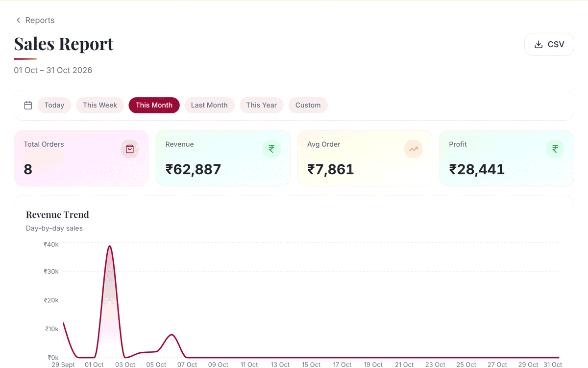Viewport: 588px width, 368px height.
Task: Click the Revenue Trend chart title
Action: 57,214
